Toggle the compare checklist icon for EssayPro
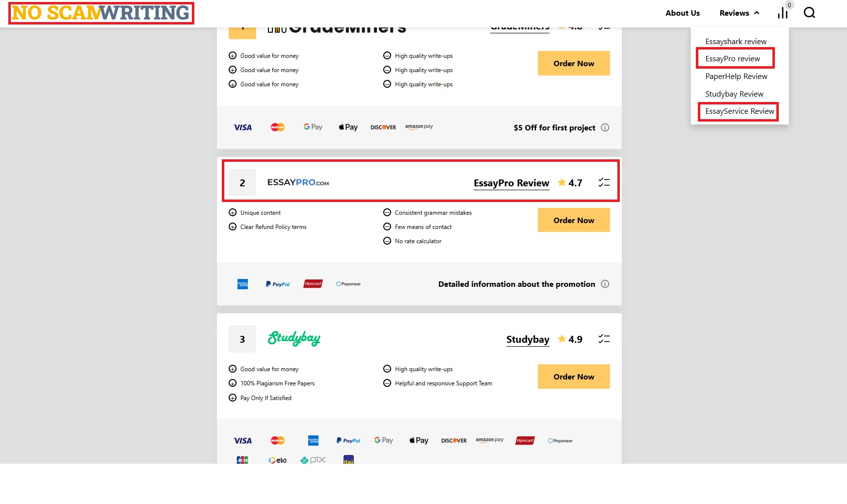The image size is (847, 504). pos(604,183)
